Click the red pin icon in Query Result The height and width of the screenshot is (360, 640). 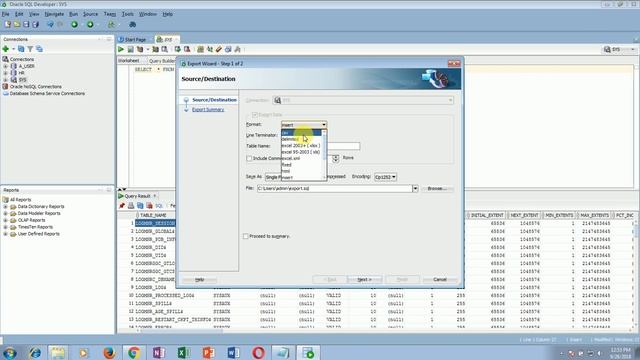click(122, 206)
